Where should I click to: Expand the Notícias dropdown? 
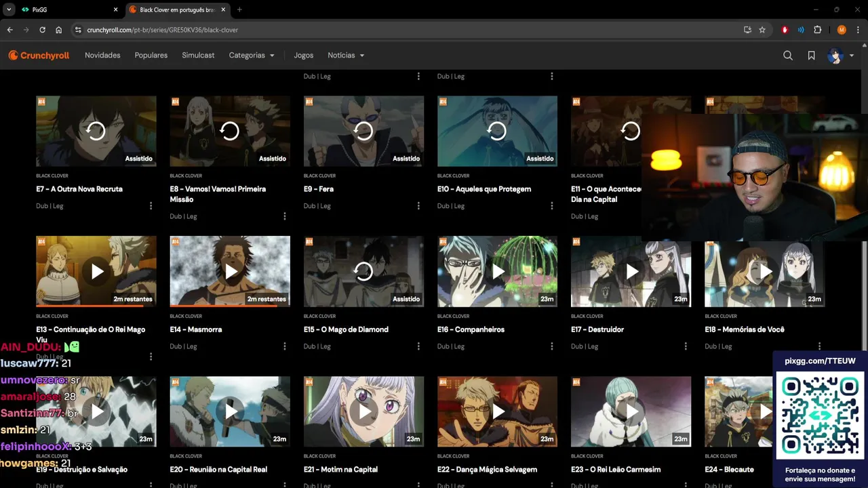pos(346,56)
